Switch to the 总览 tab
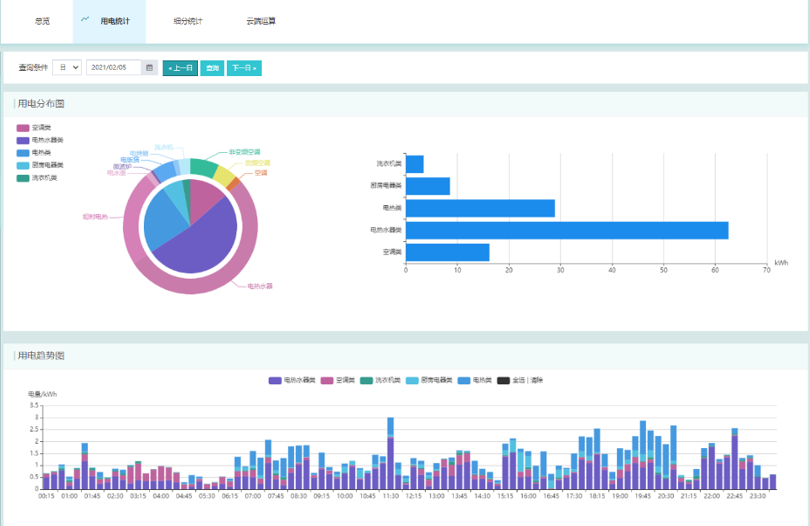Image resolution: width=810 pixels, height=526 pixels. (x=42, y=21)
